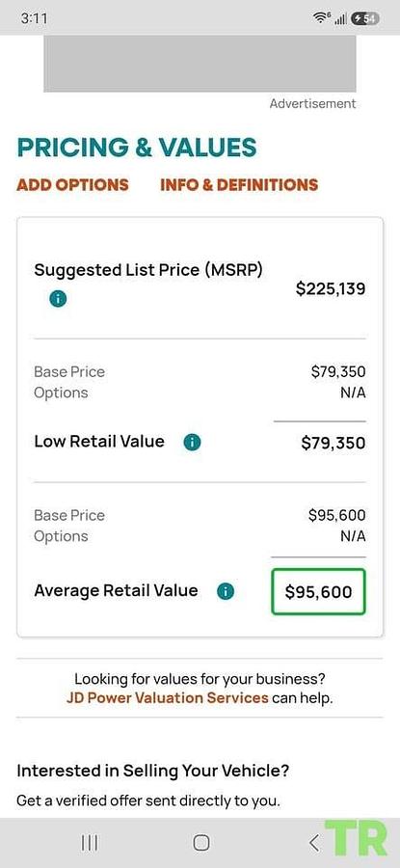This screenshot has height=868, width=400.
Task: Tap the Wi-Fi status icon
Action: pyautogui.click(x=321, y=17)
